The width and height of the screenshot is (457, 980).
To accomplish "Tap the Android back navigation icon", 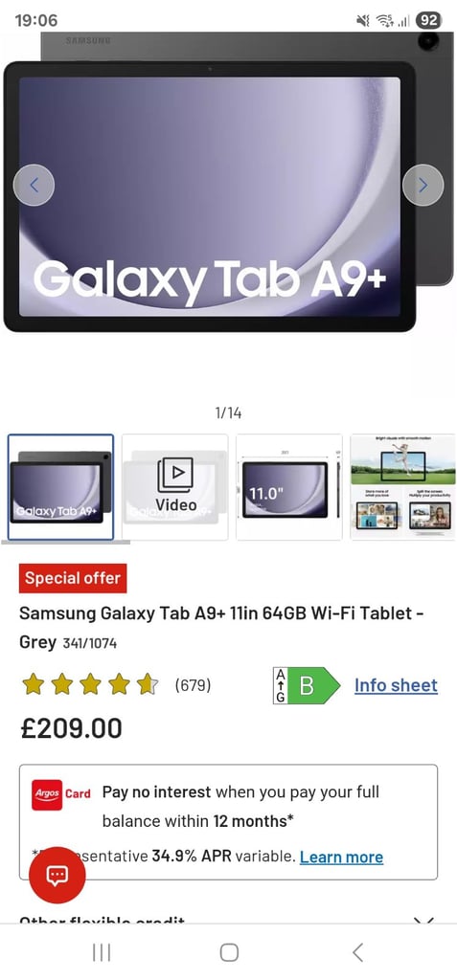I will tap(357, 952).
